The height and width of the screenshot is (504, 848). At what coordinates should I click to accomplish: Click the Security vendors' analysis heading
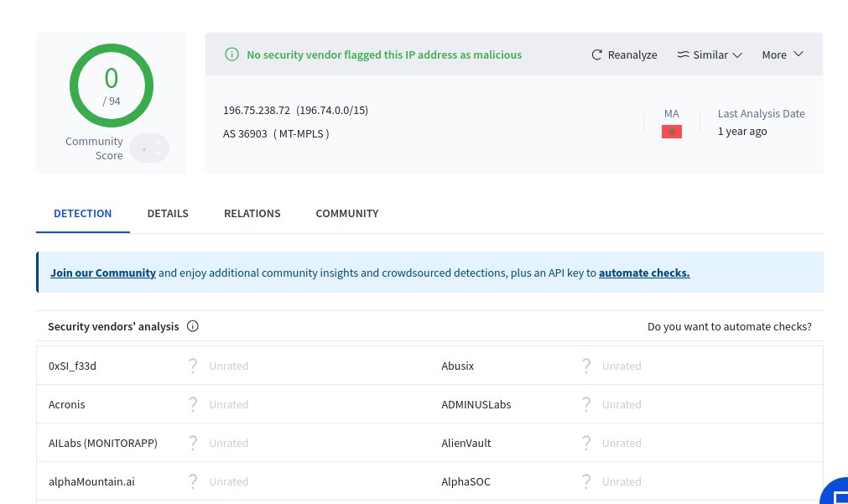[x=113, y=326]
